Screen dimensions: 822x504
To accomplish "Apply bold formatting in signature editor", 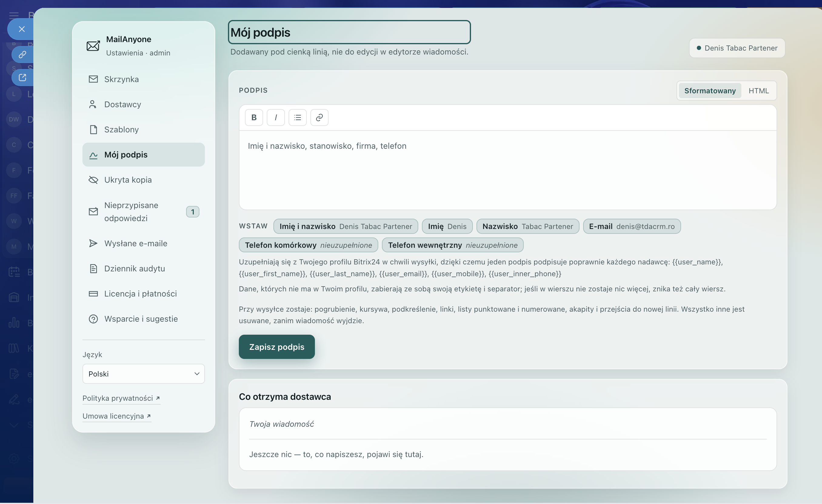I will pos(254,117).
